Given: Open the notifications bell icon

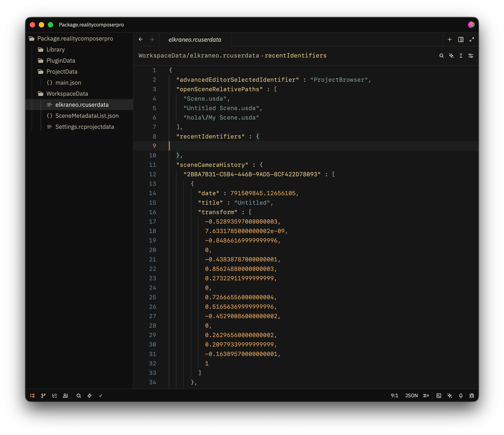Looking at the screenshot, I should 461,395.
